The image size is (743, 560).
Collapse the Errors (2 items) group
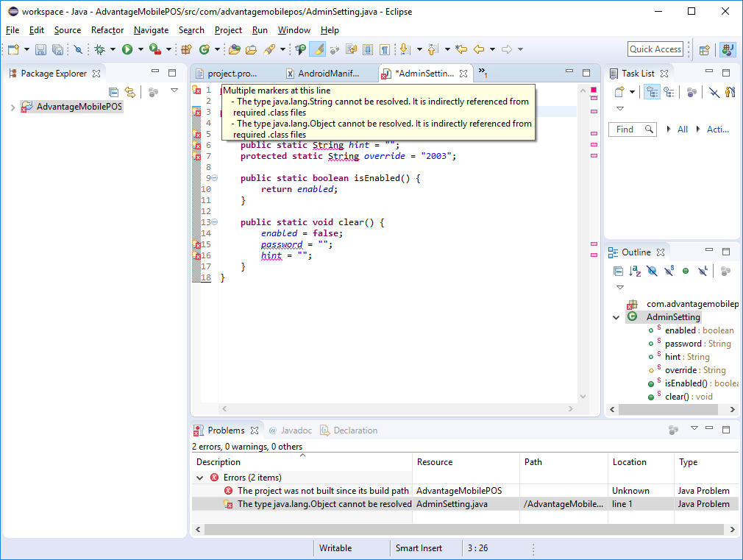(200, 478)
